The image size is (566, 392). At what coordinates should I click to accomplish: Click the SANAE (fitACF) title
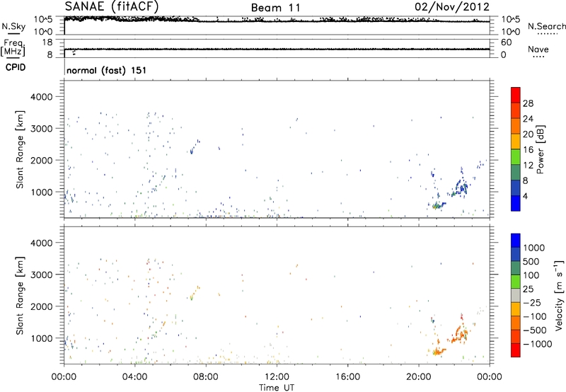tap(112, 7)
